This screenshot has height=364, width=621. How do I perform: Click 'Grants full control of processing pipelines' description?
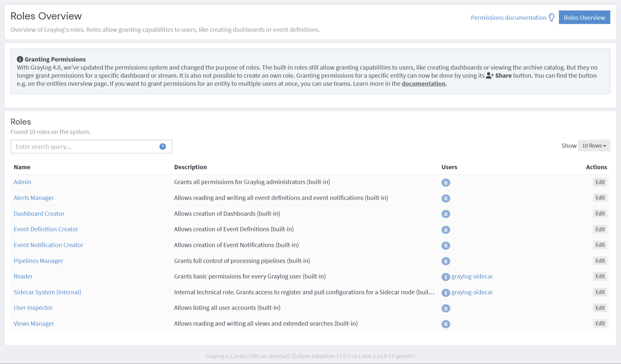(x=242, y=261)
